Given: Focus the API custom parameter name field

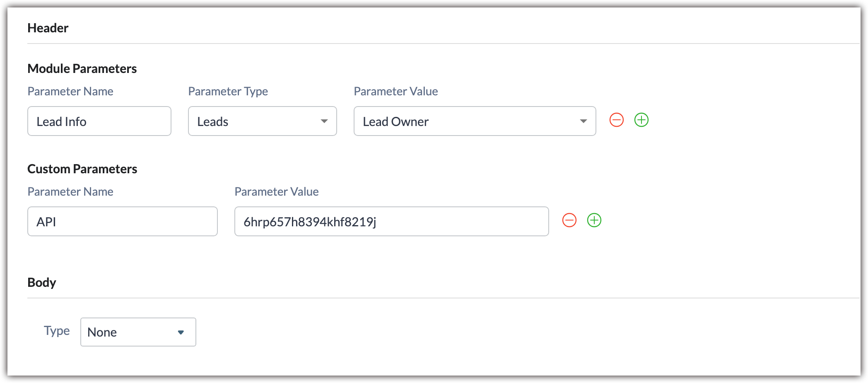Looking at the screenshot, I should (123, 222).
